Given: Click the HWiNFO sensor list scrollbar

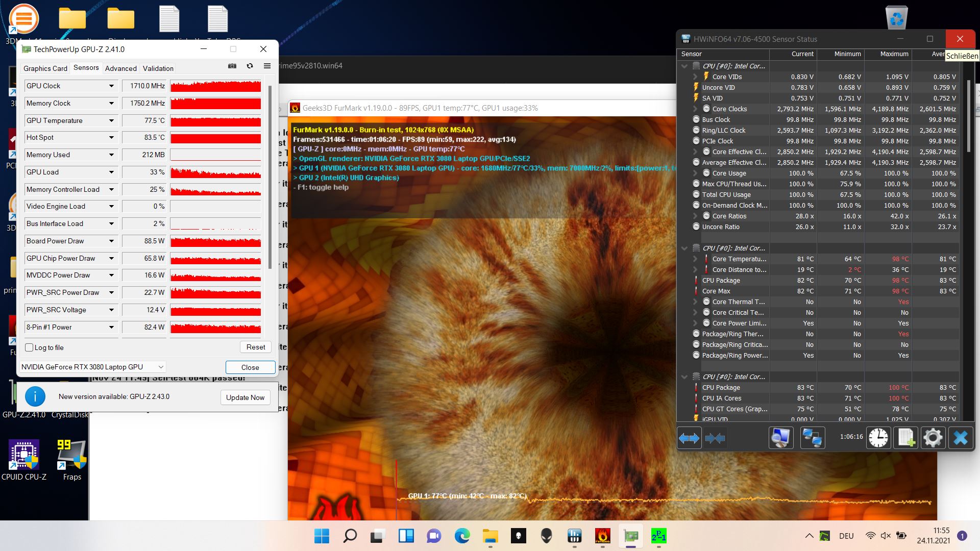Looking at the screenshot, I should pyautogui.click(x=968, y=116).
